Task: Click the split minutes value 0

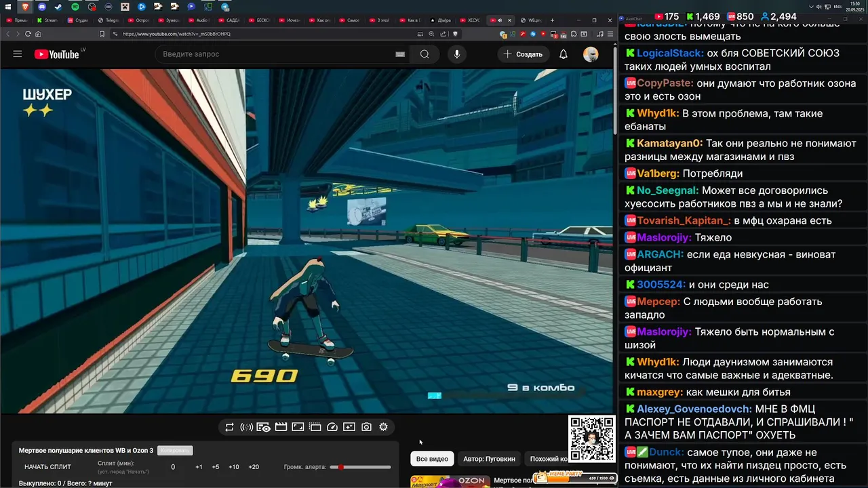Action: click(x=173, y=467)
